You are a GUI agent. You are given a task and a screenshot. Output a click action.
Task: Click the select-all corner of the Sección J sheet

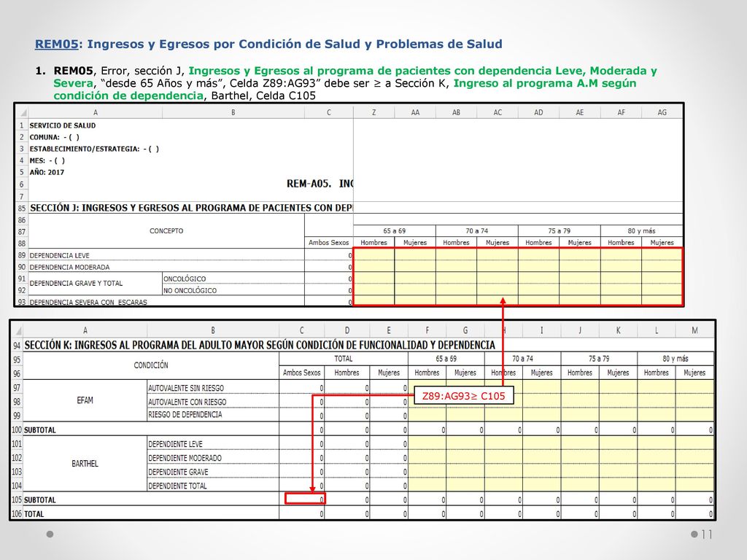22,112
